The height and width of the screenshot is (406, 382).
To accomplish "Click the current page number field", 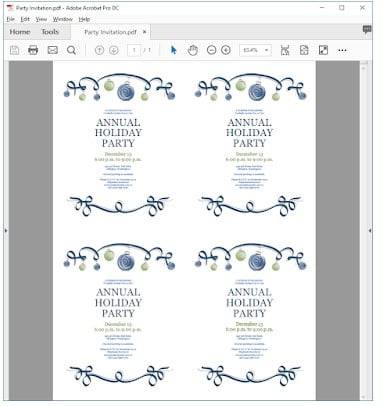I will (x=134, y=50).
